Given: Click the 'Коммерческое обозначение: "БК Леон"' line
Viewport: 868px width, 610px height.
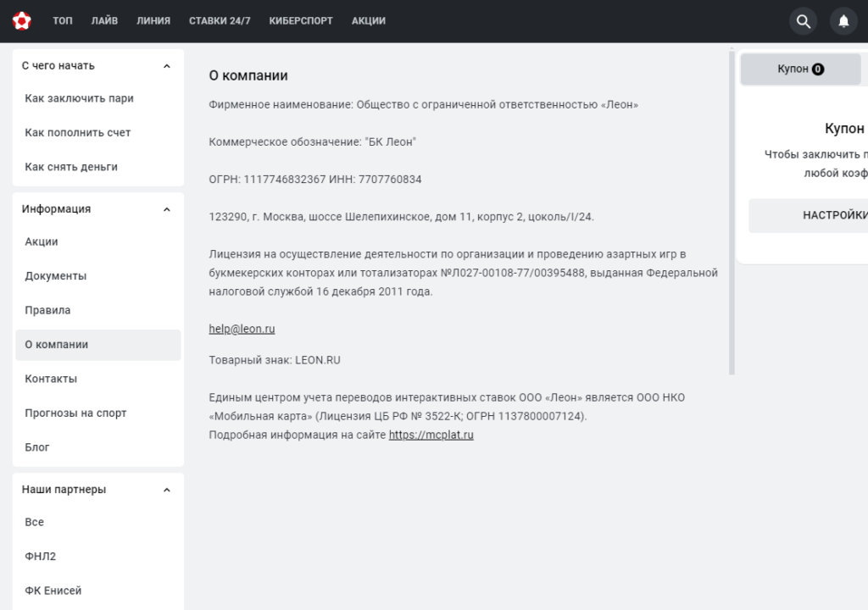Looking at the screenshot, I should tap(312, 142).
